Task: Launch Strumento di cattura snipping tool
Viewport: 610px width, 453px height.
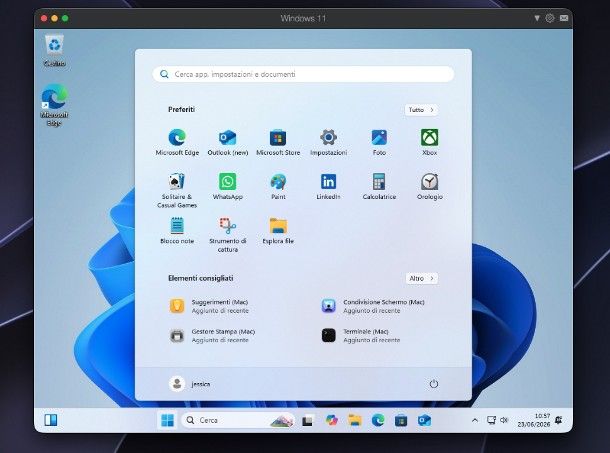Action: (228, 235)
